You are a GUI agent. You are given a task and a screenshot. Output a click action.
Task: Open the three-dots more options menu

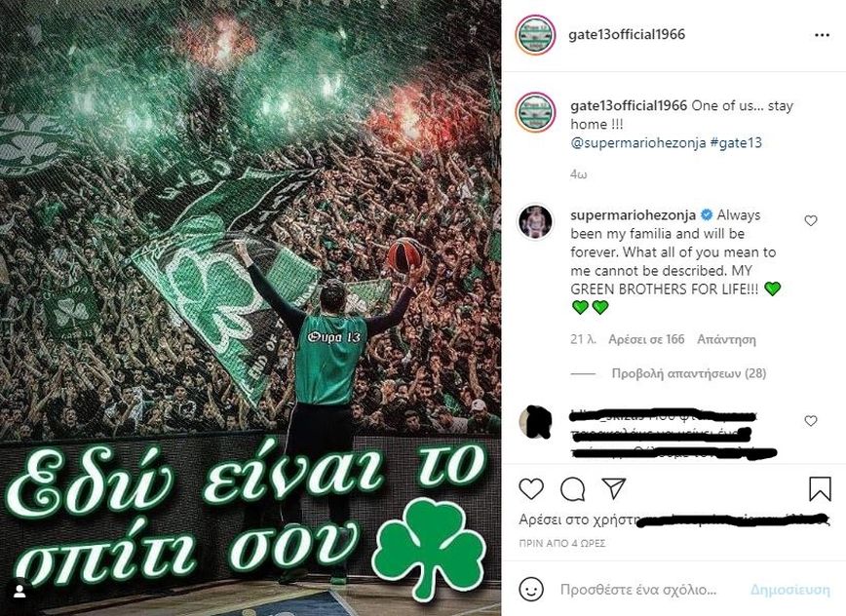tap(822, 35)
